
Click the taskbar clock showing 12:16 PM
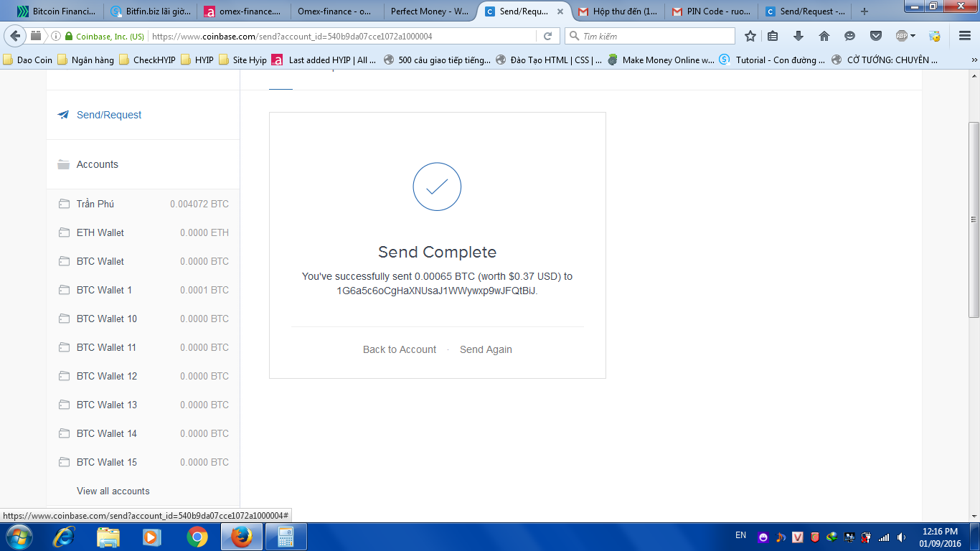(x=940, y=537)
